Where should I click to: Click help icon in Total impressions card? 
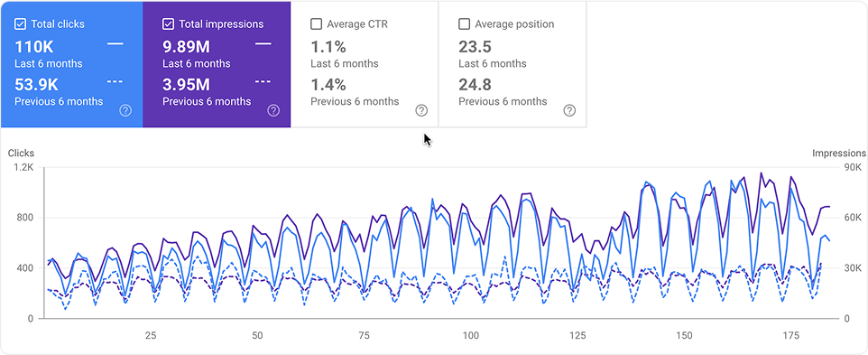click(x=273, y=111)
